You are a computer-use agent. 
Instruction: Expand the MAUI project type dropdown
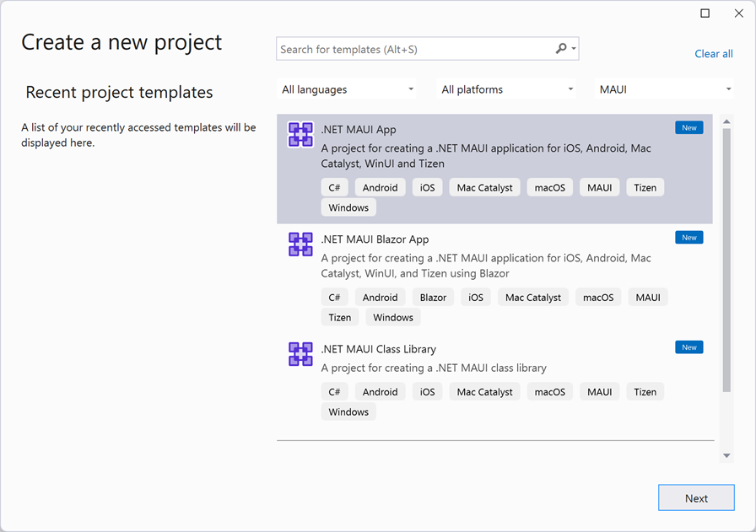[665, 89]
